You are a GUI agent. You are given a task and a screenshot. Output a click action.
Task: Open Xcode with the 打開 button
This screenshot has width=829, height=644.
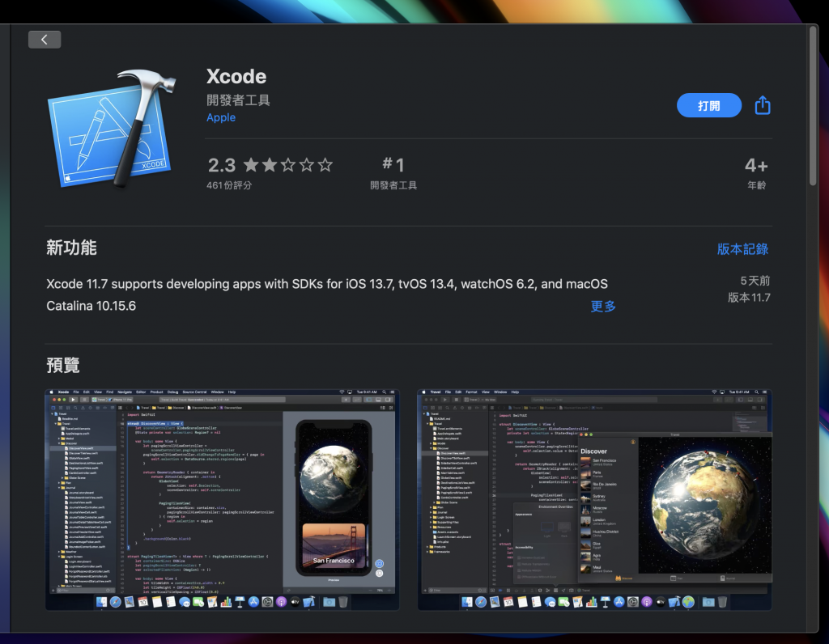tap(708, 106)
